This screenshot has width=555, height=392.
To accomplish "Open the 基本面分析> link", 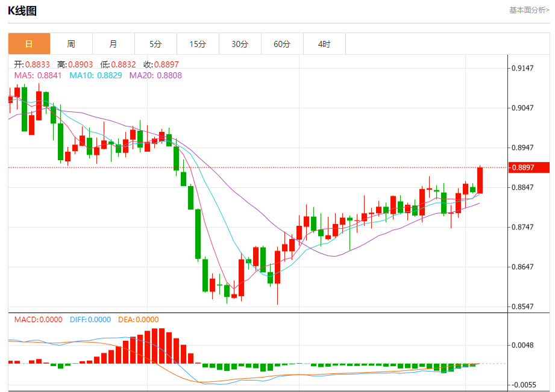I will click(x=529, y=10).
